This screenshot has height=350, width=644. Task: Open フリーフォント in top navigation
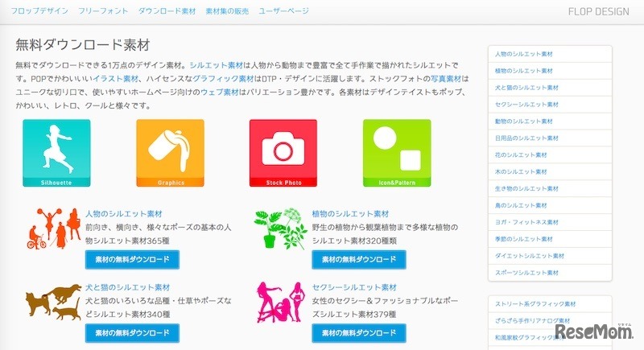[103, 11]
